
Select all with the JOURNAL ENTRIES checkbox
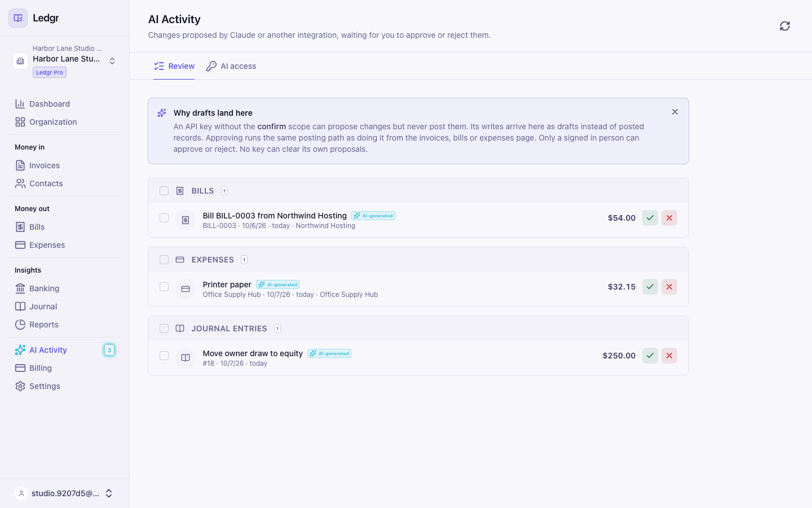164,329
